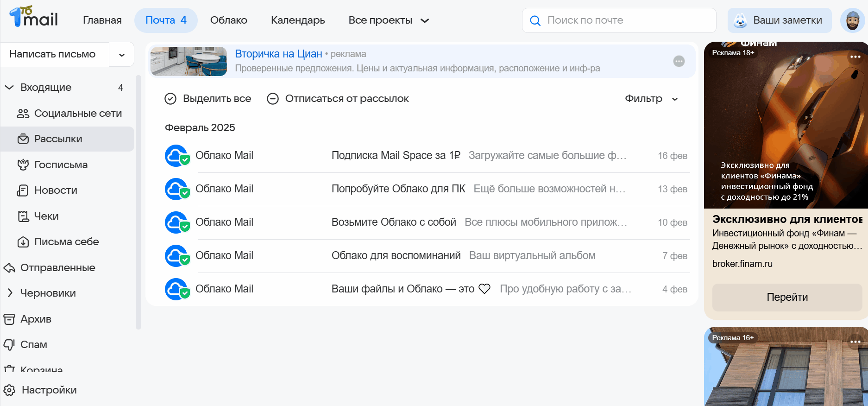The width and height of the screenshot is (868, 406).
Task: Click the Госписьма emblem icon
Action: click(x=23, y=165)
